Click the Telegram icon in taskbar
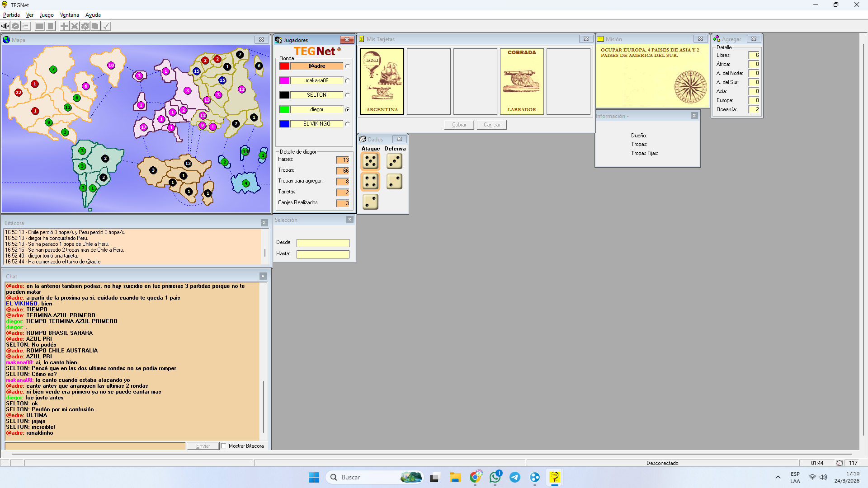 pos(515,477)
